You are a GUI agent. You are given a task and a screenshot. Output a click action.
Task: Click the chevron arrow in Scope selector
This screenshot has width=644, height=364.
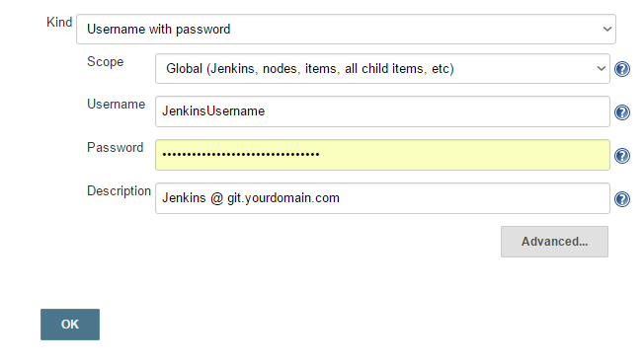[602, 68]
